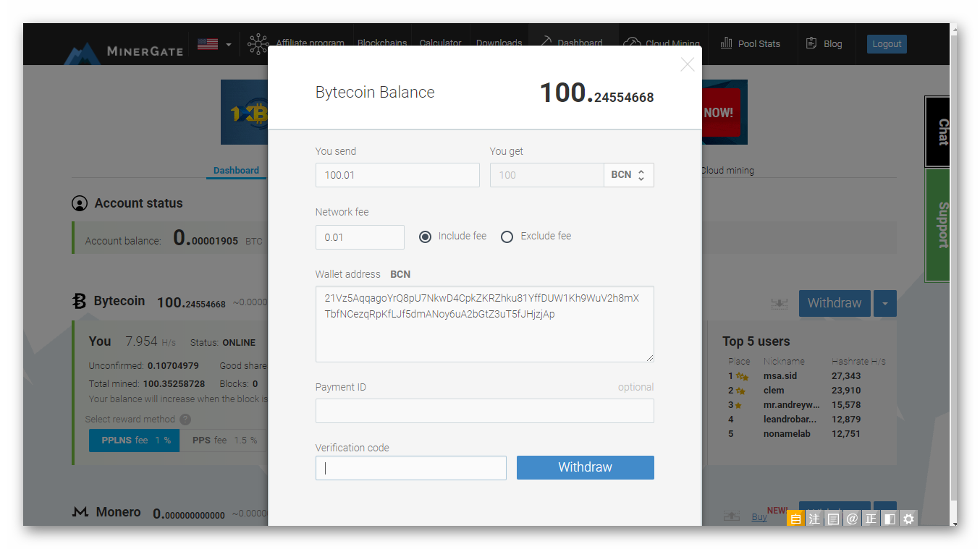Click the Monero upload tray icon
Viewport: 980px width, 549px height.
click(x=731, y=516)
